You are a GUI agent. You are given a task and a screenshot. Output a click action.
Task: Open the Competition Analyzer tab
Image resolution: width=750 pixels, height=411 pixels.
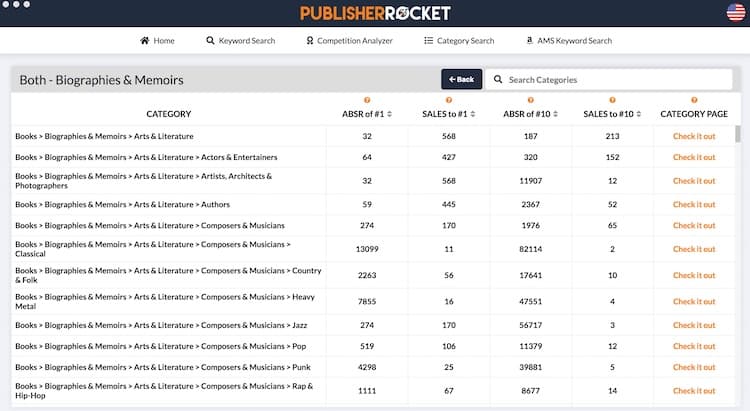click(348, 41)
